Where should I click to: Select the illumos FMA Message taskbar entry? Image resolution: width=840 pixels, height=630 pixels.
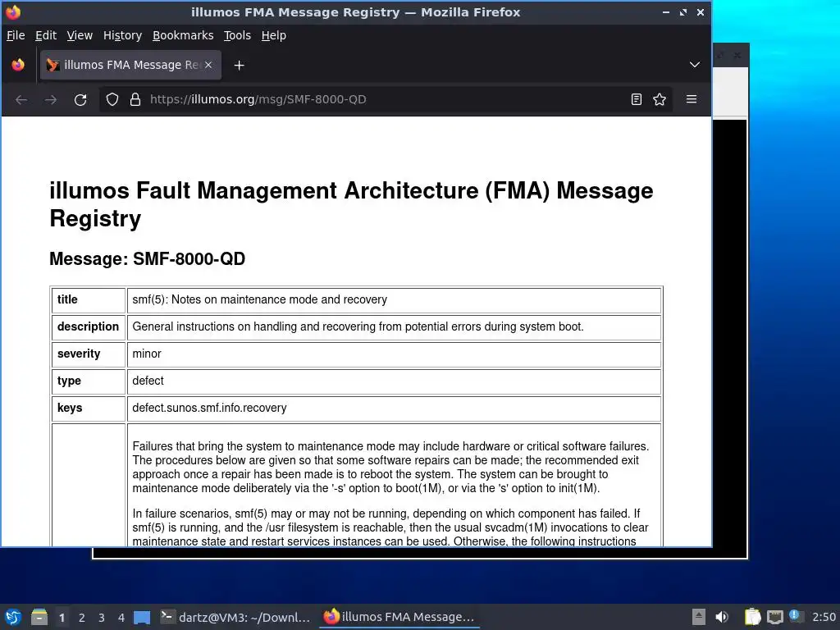[399, 617]
